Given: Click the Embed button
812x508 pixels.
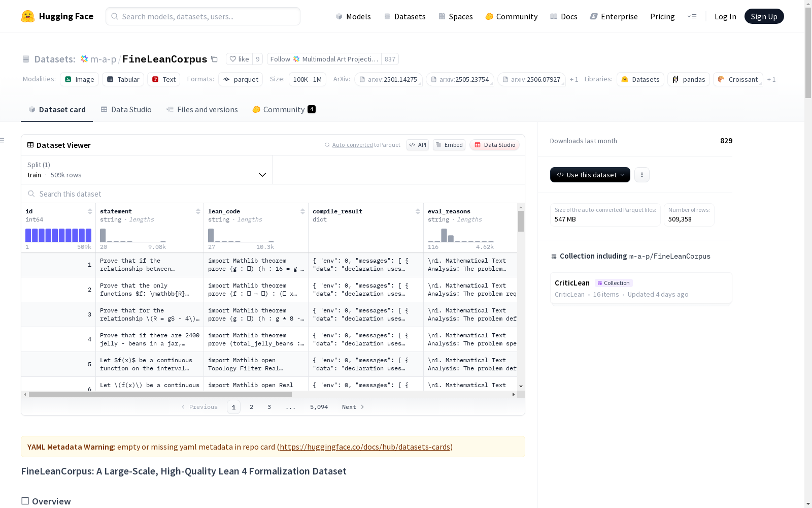Looking at the screenshot, I should [x=449, y=145].
